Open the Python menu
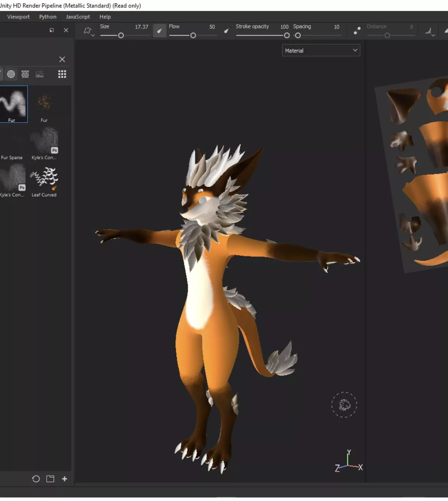 point(47,16)
